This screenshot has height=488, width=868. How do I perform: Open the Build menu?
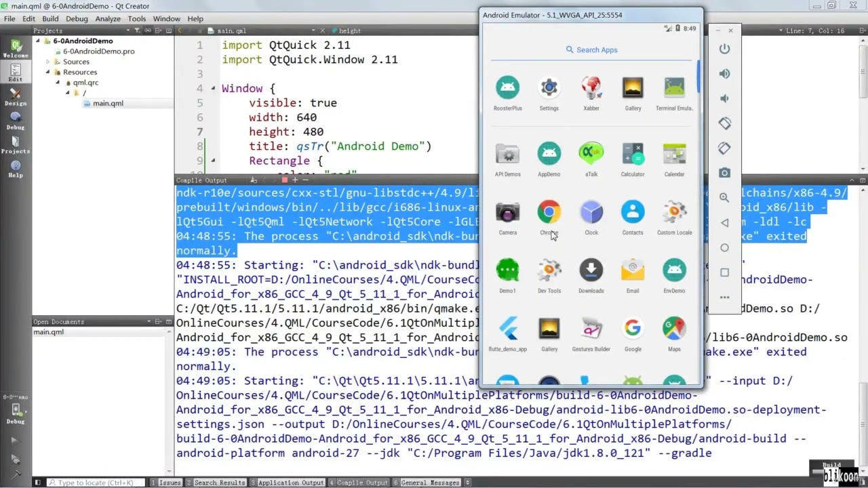pyautogui.click(x=50, y=19)
